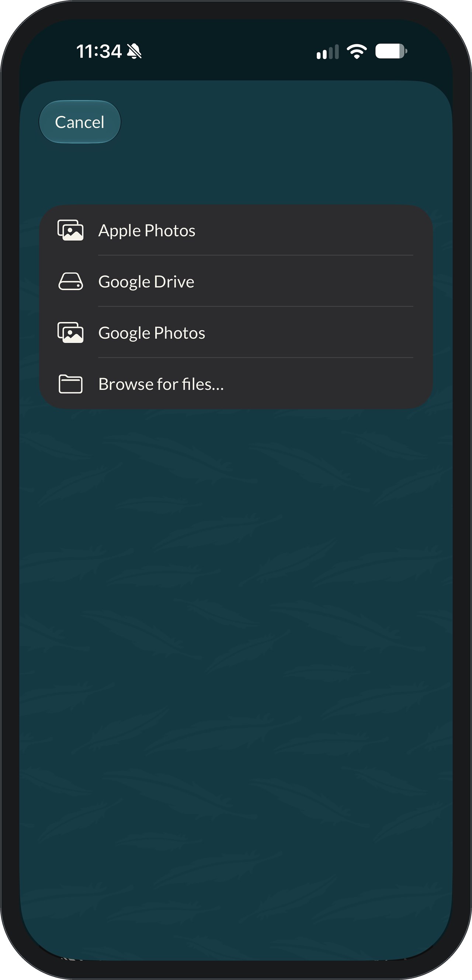Tap the silent mode bell icon
This screenshot has width=472, height=980.
tap(134, 51)
